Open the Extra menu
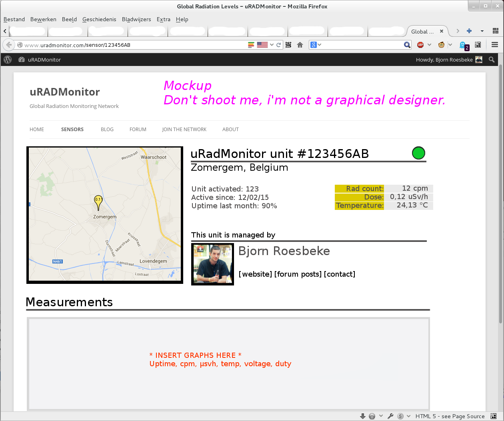504x421 pixels. 164,19
